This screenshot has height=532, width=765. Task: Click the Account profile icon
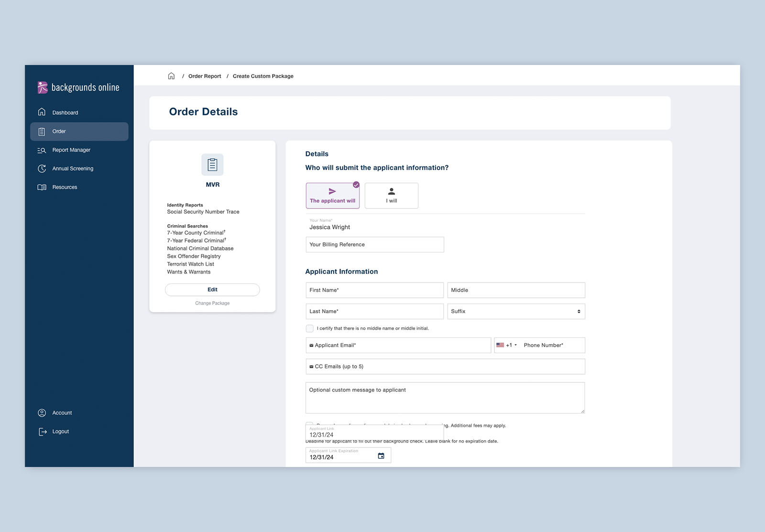click(x=42, y=413)
